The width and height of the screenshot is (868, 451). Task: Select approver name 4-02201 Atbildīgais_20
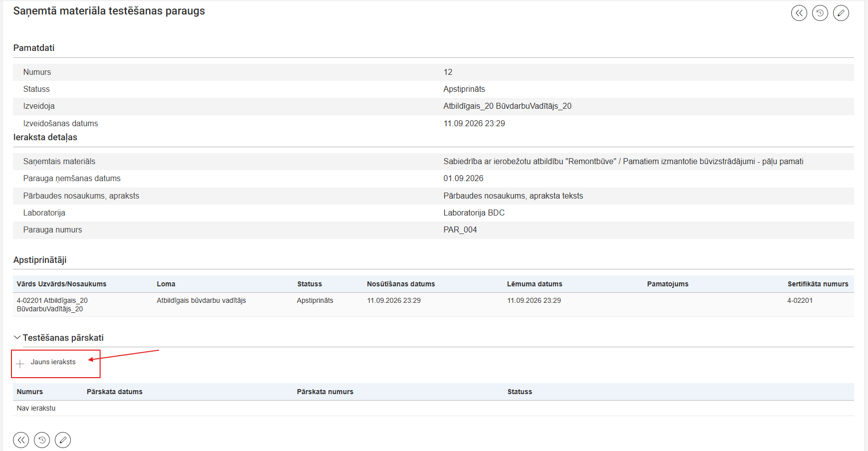coord(52,304)
